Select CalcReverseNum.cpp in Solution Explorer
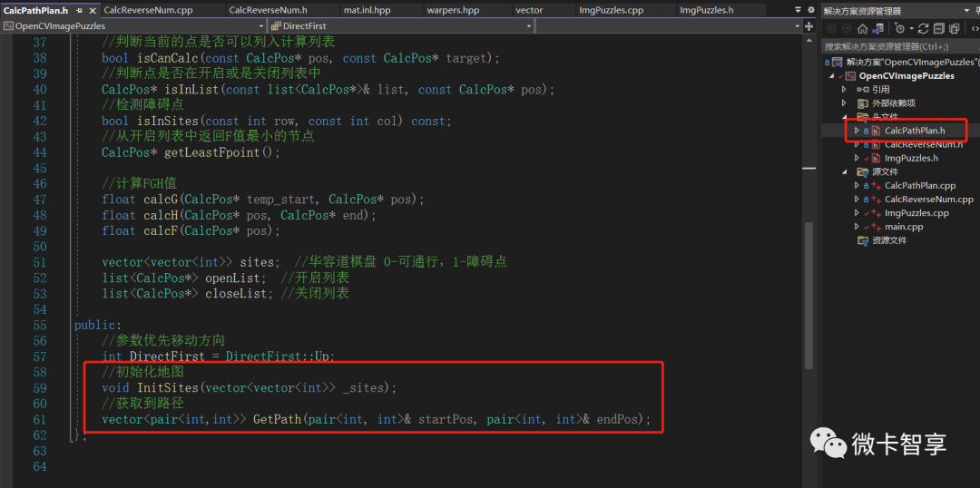Screen dimensions: 980x488 (x=929, y=200)
